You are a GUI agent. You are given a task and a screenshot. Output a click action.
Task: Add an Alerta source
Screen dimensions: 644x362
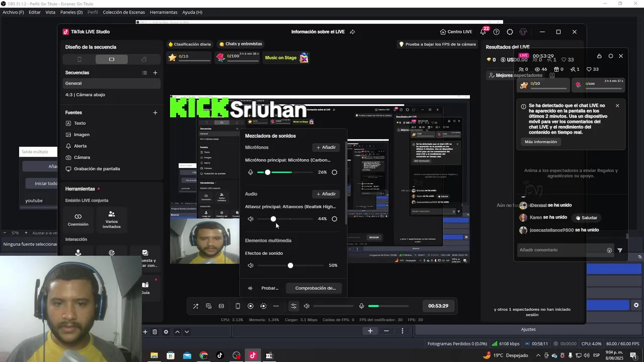[76, 146]
